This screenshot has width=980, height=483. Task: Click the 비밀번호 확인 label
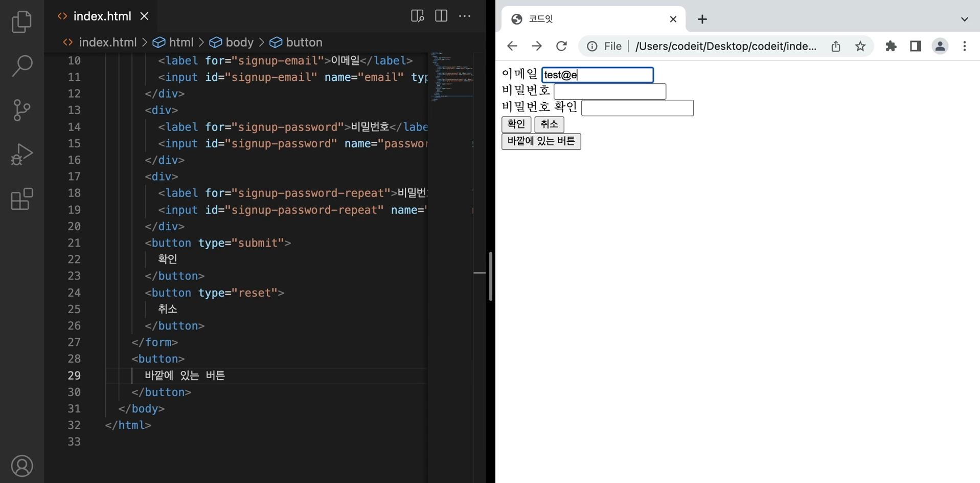point(540,107)
